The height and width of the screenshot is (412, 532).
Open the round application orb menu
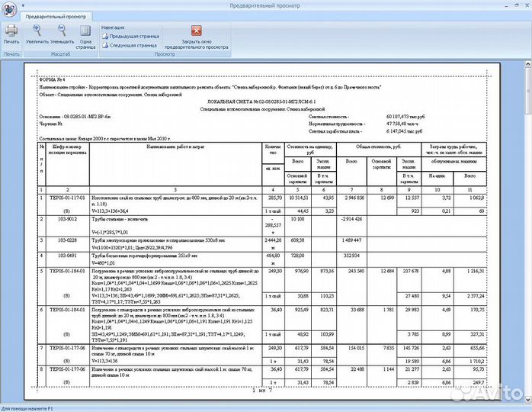pos(9,9)
